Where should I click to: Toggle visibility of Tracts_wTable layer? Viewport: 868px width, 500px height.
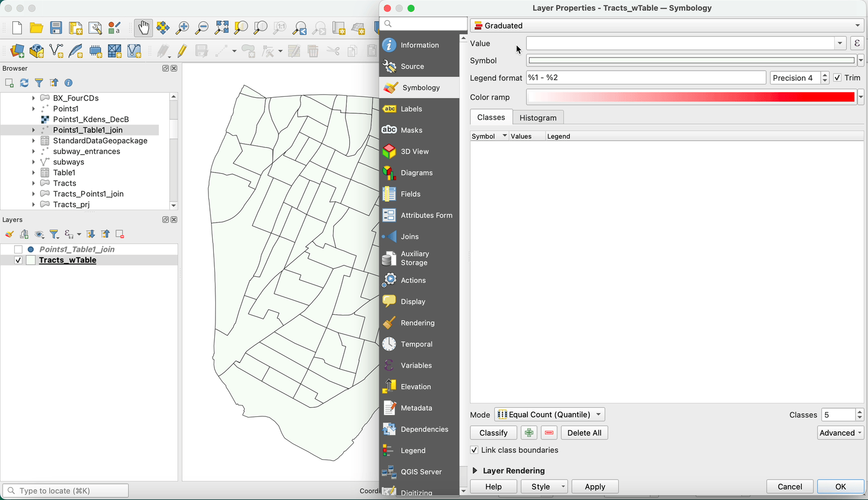pos(18,260)
